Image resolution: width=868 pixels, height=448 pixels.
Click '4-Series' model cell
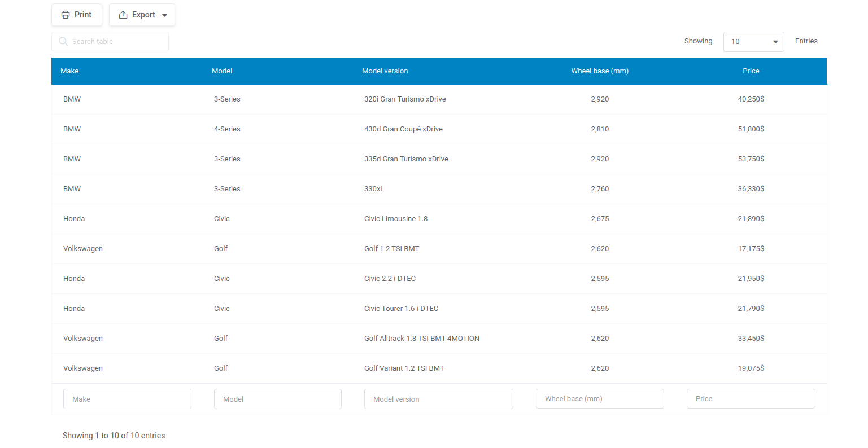[227, 129]
